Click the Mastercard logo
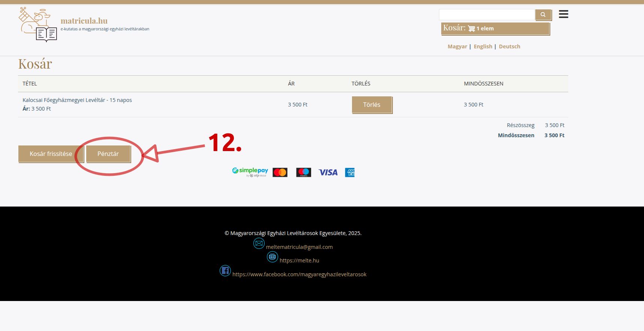644x331 pixels. click(x=280, y=172)
